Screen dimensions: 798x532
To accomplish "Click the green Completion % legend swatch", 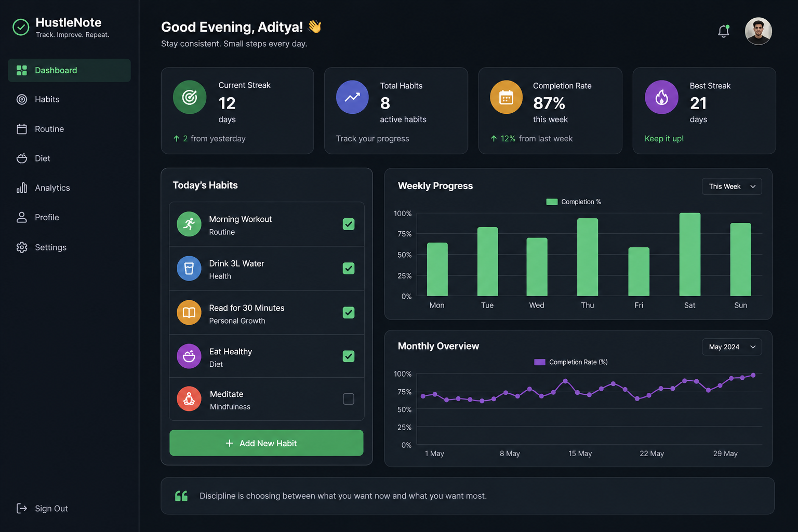I will tap(552, 202).
